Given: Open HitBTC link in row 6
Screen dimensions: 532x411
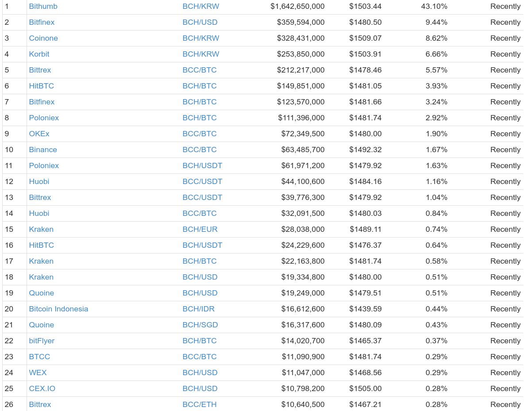Looking at the screenshot, I should pyautogui.click(x=41, y=86).
